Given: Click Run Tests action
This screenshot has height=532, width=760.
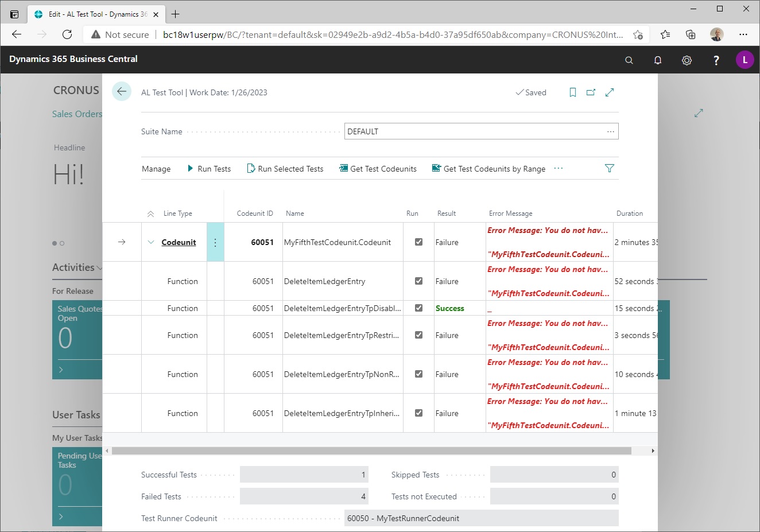Looking at the screenshot, I should [209, 169].
